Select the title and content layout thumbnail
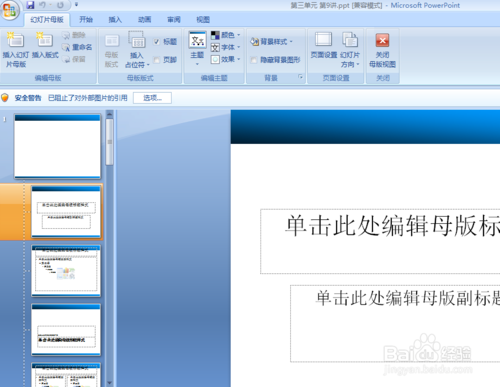This screenshot has height=387, width=500. (x=66, y=271)
